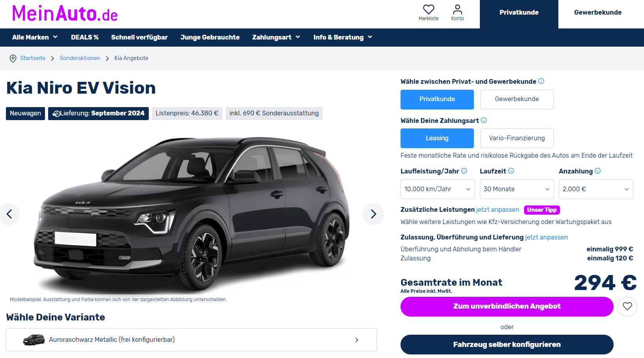Click einmalig 999 € fee value
Image resolution: width=644 pixels, height=358 pixels.
610,249
